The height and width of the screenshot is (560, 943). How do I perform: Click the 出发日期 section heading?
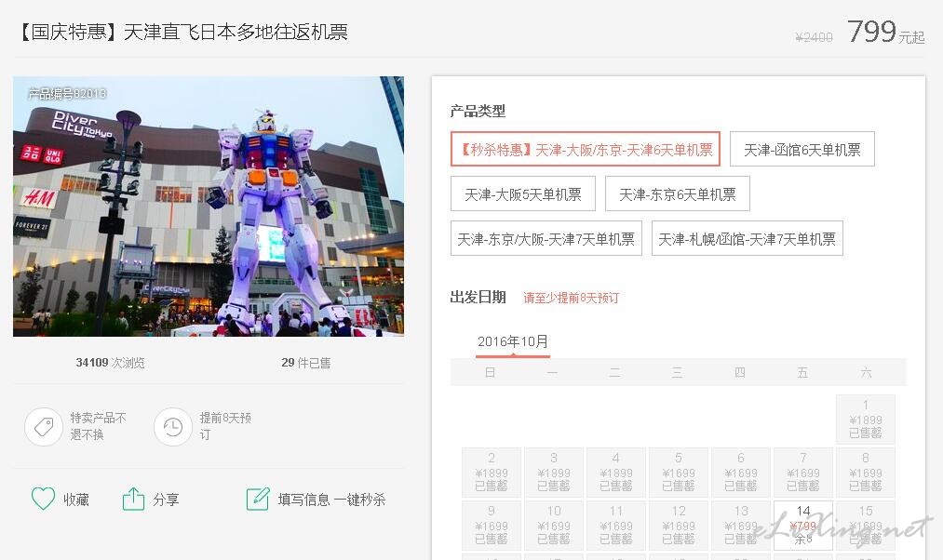[x=478, y=297]
